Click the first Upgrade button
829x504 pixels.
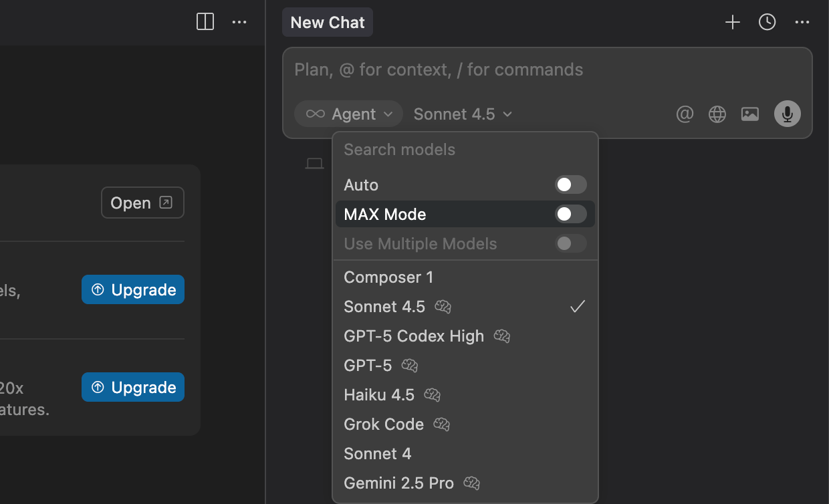133,290
